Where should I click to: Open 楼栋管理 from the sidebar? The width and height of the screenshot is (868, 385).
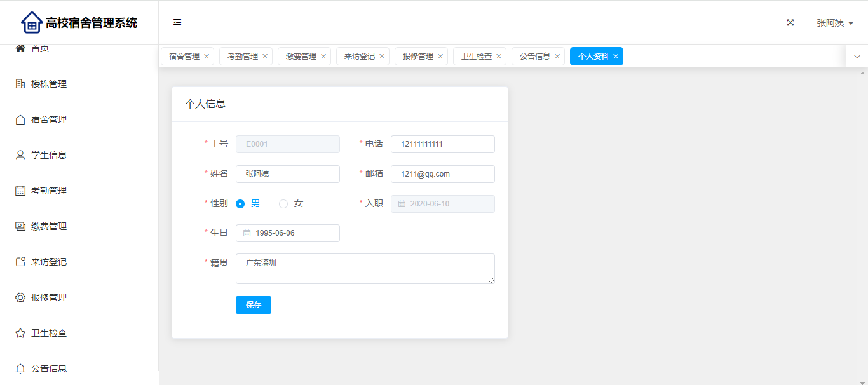tap(49, 84)
